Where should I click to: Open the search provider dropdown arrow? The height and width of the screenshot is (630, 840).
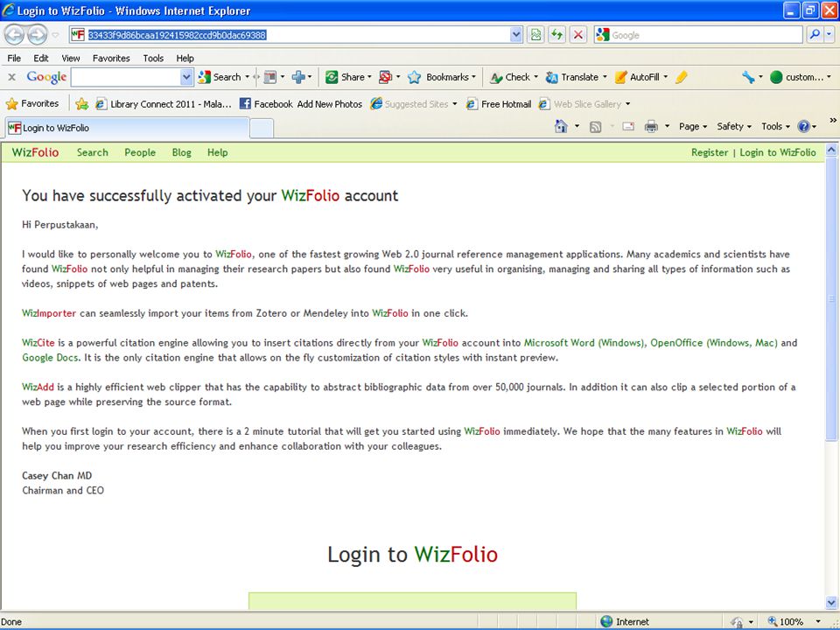pyautogui.click(x=829, y=35)
